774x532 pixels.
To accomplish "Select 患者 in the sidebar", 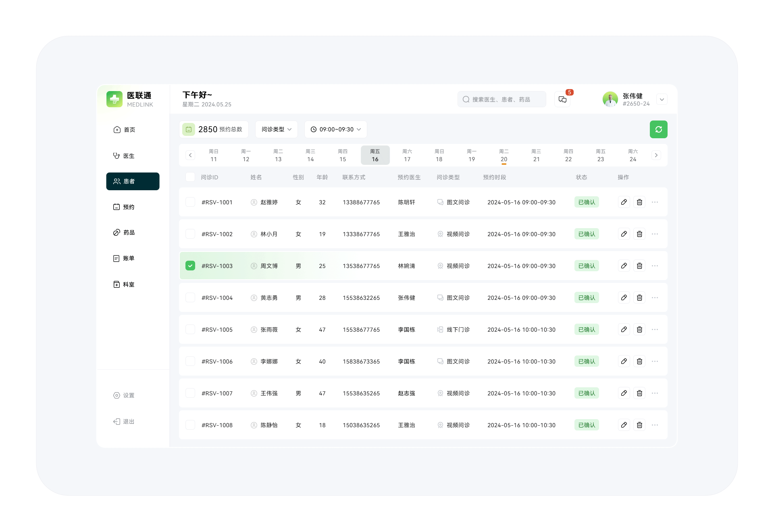I will [x=133, y=181].
